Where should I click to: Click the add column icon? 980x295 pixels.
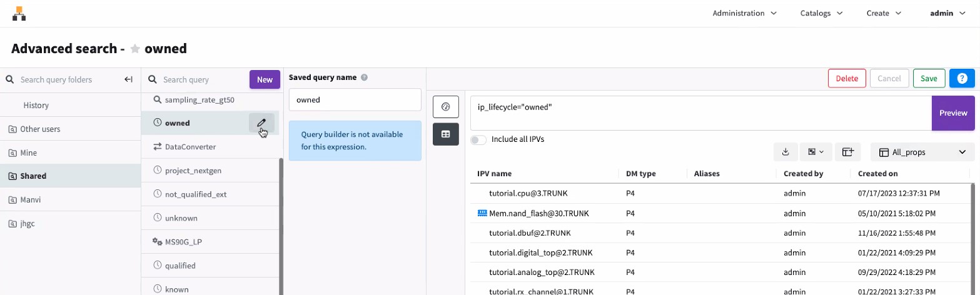pos(848,152)
